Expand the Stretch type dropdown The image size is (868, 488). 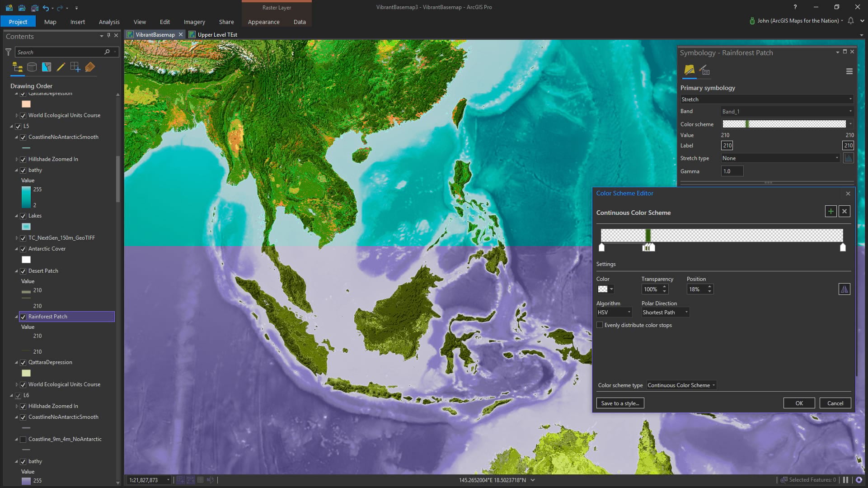(x=780, y=158)
